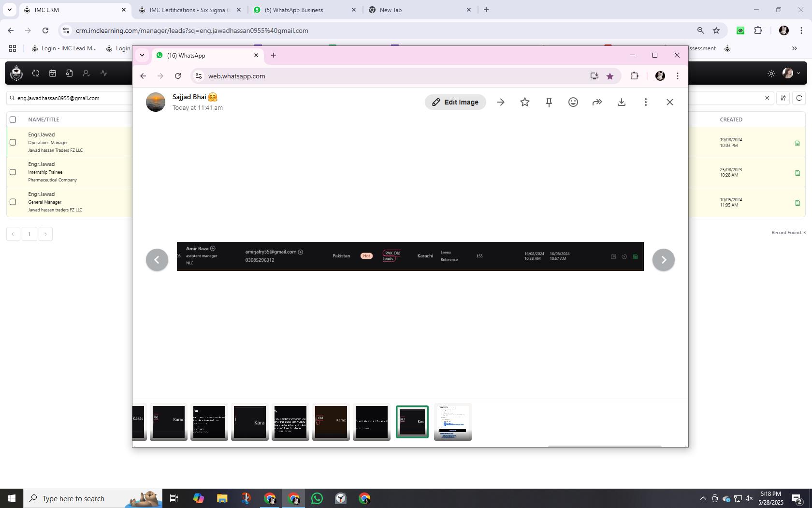Check Engr.Jawad Internship Trainee row
Viewport: 812px width, 508px height.
(13, 172)
